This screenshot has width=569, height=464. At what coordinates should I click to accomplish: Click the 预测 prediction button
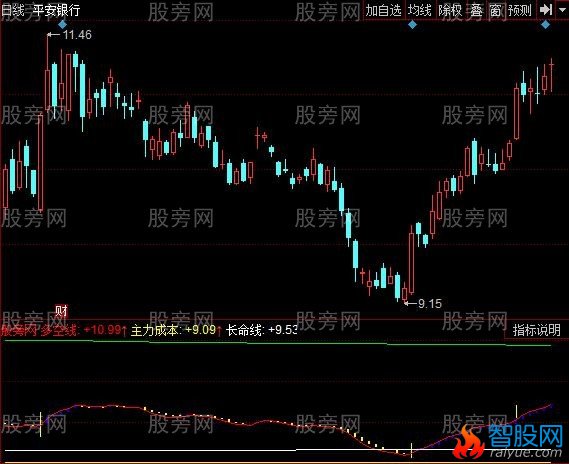[520, 10]
